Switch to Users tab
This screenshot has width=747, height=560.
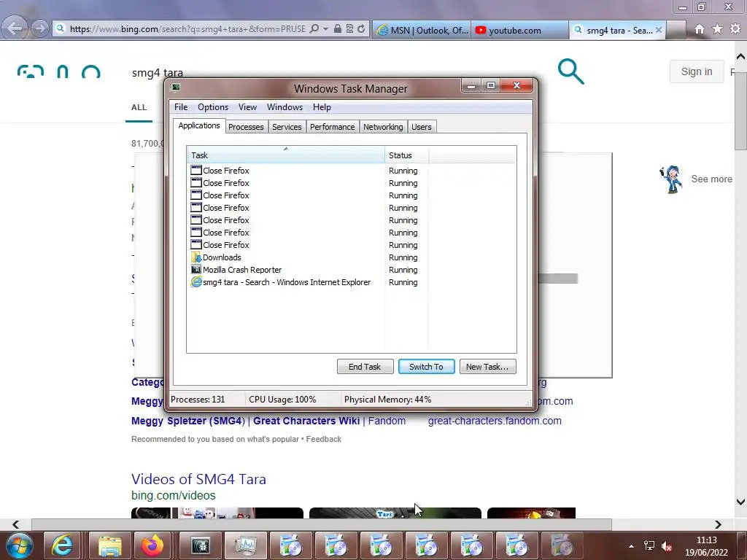tap(422, 127)
